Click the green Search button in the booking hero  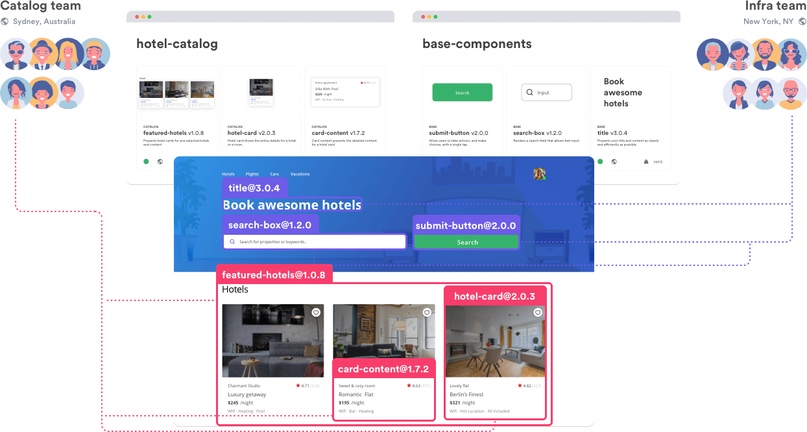(x=466, y=242)
